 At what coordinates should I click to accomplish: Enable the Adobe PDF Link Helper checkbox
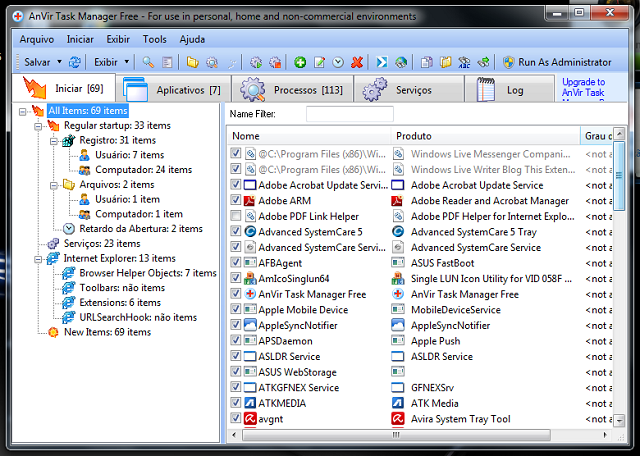[236, 216]
